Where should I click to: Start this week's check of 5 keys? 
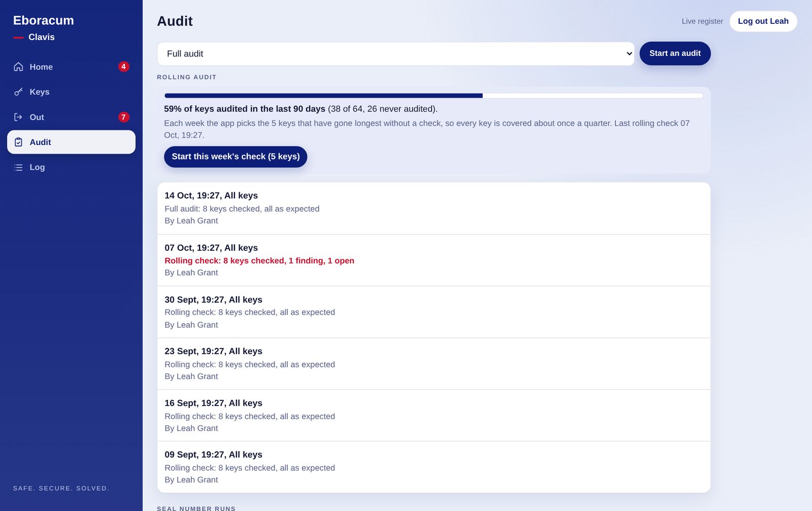235,157
